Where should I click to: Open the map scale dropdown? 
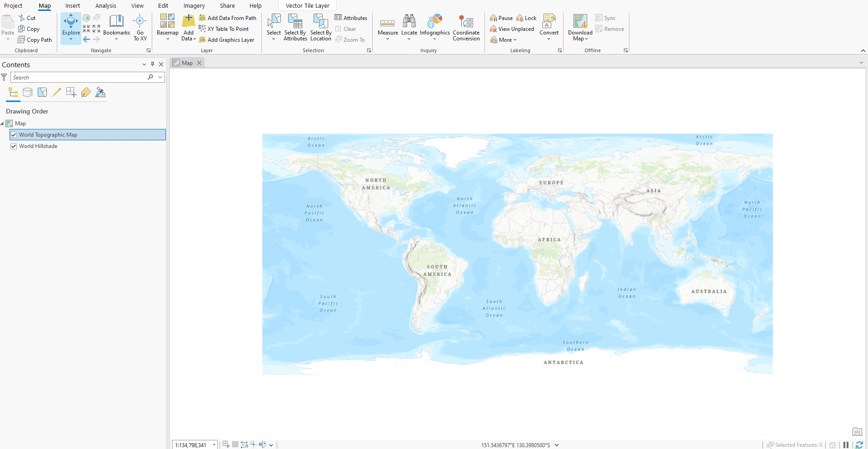pos(214,445)
